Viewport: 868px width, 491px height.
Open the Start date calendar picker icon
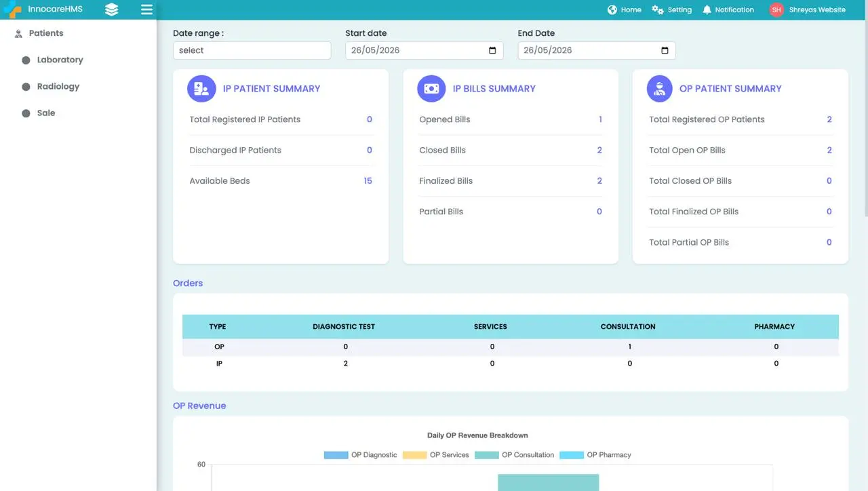click(x=492, y=50)
